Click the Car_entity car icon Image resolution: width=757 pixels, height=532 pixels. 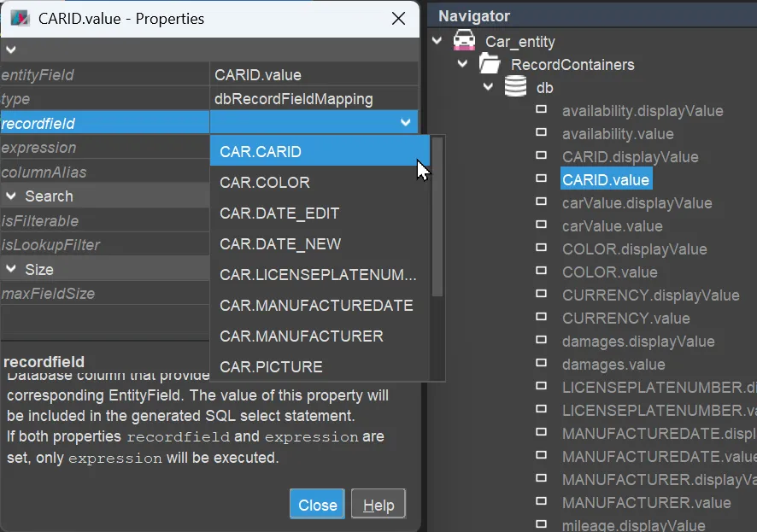click(464, 40)
